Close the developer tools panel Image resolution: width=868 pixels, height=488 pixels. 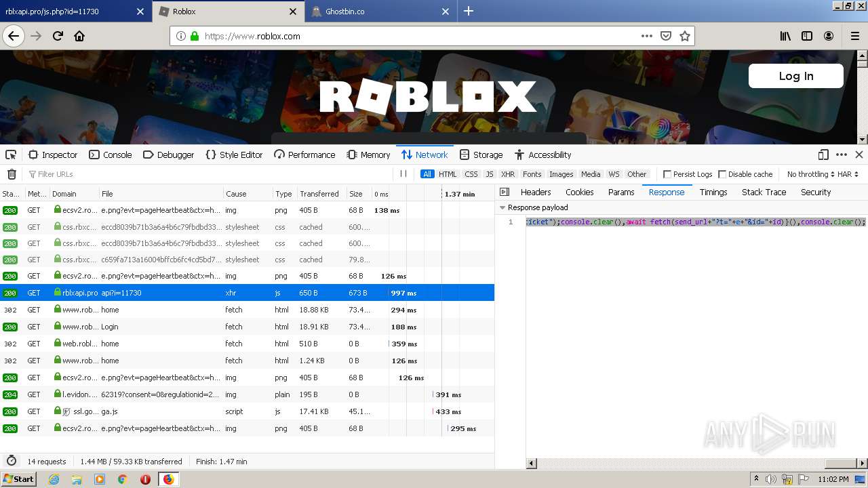pos(859,155)
